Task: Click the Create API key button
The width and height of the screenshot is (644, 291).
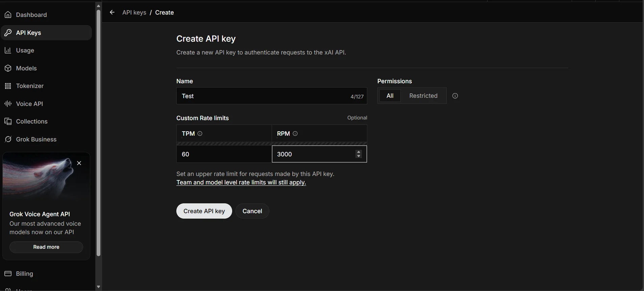Action: click(204, 211)
